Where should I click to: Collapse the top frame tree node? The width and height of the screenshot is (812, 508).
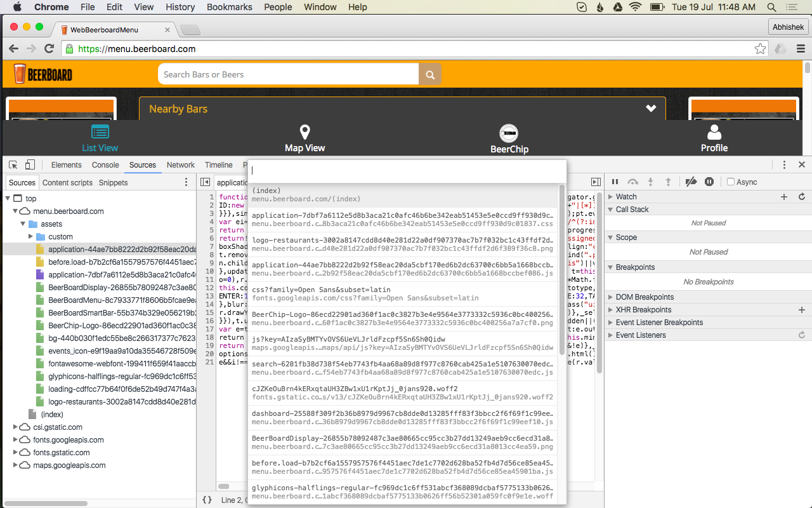click(x=8, y=199)
